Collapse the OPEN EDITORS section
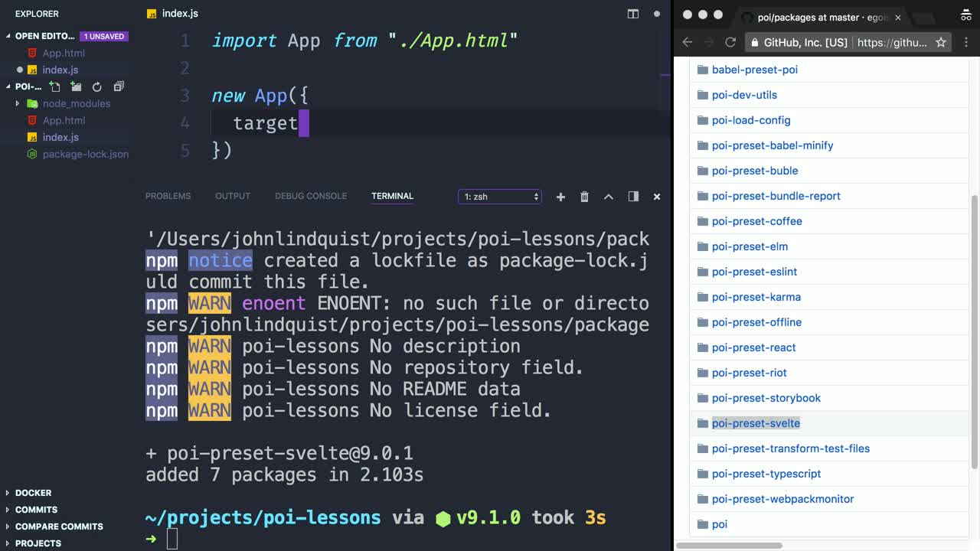This screenshot has width=980, height=551. point(8,36)
